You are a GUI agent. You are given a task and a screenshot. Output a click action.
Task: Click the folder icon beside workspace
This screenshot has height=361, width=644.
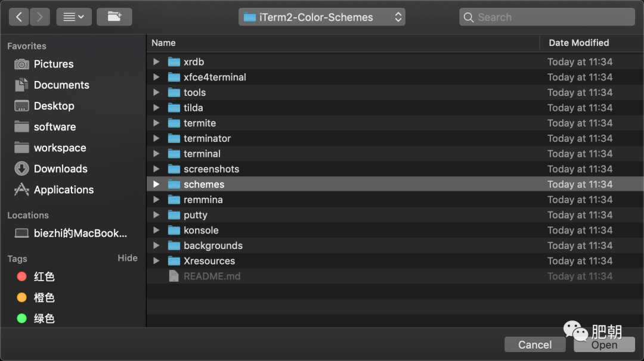click(x=21, y=148)
